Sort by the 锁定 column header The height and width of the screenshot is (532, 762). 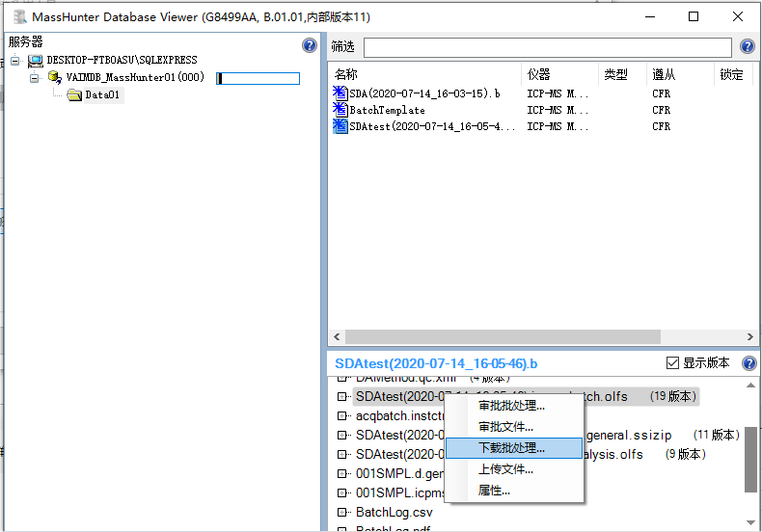click(x=733, y=74)
